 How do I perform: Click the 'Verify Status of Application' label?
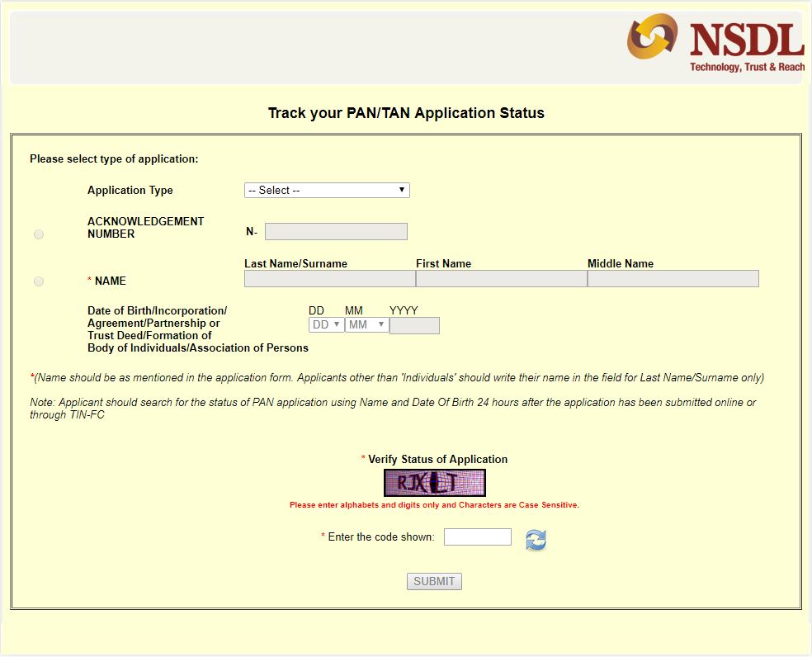pos(437,460)
